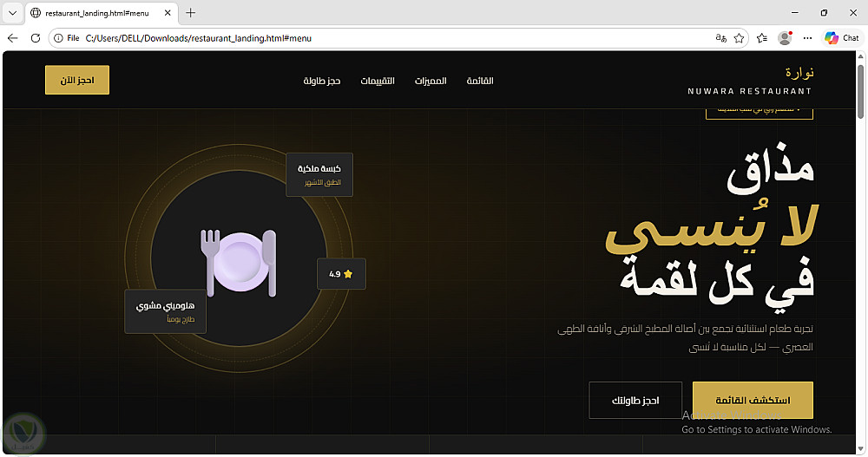Click the كبسة ملكية dish card
The width and height of the screenshot is (868, 457).
[319, 175]
